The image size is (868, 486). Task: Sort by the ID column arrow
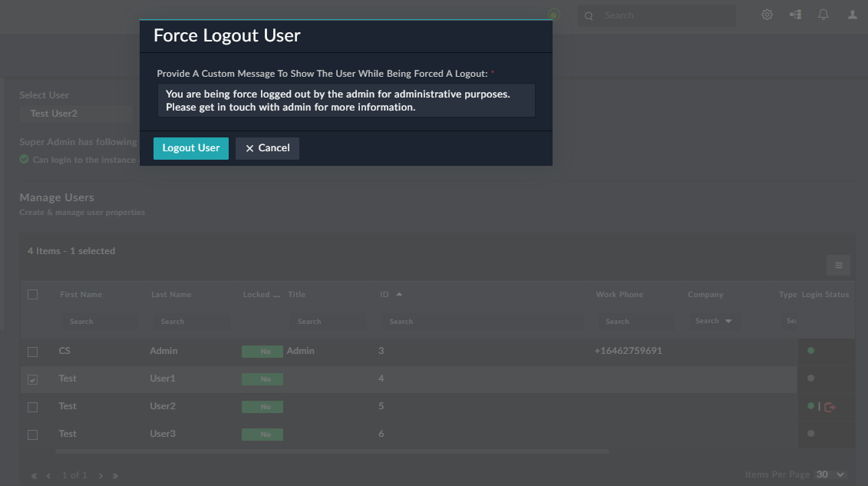coord(399,294)
